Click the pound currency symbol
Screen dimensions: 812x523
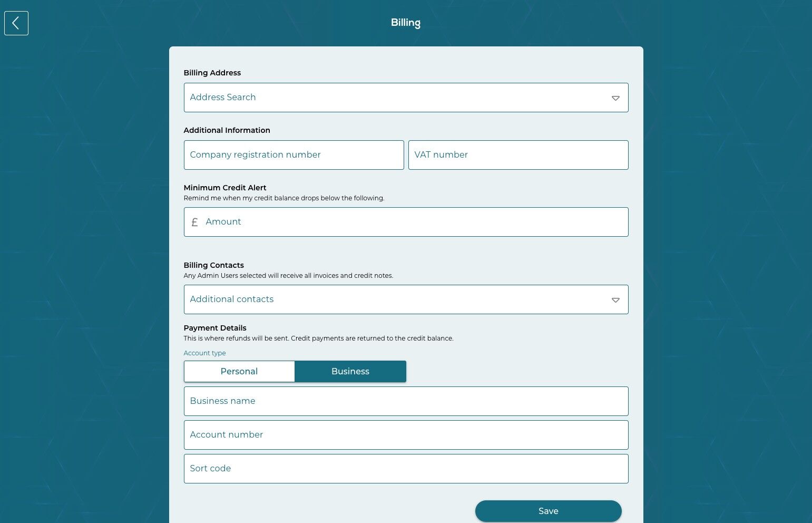(x=194, y=222)
